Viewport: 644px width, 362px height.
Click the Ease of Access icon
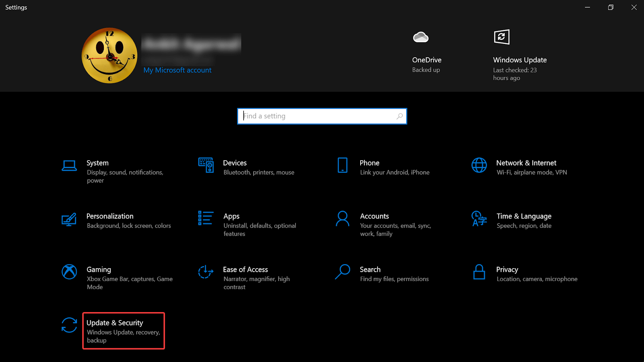[206, 272]
